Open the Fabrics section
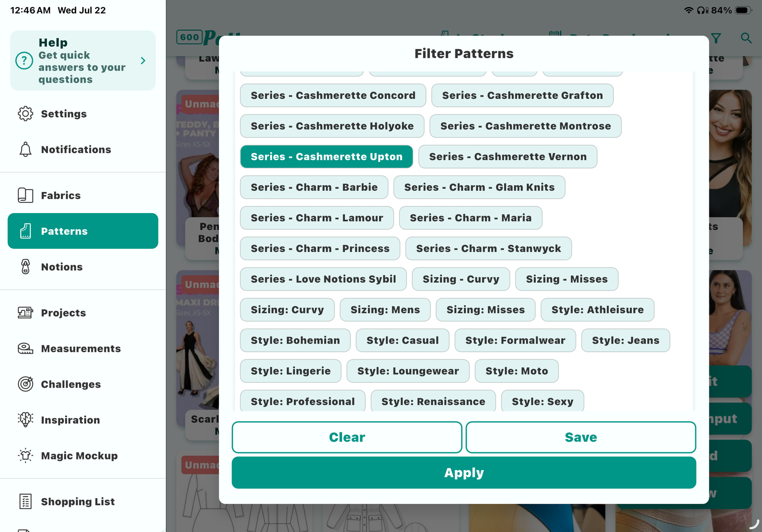Image resolution: width=762 pixels, height=532 pixels. tap(83, 196)
